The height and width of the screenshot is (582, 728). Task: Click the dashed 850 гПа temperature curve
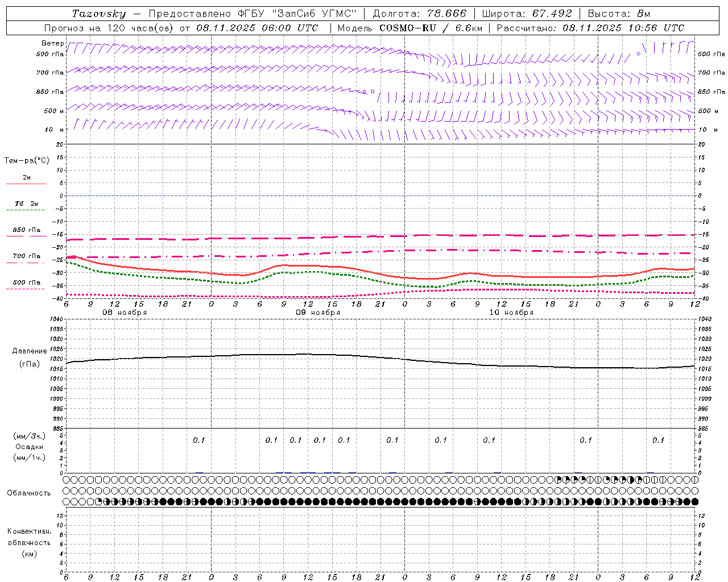pyautogui.click(x=380, y=236)
